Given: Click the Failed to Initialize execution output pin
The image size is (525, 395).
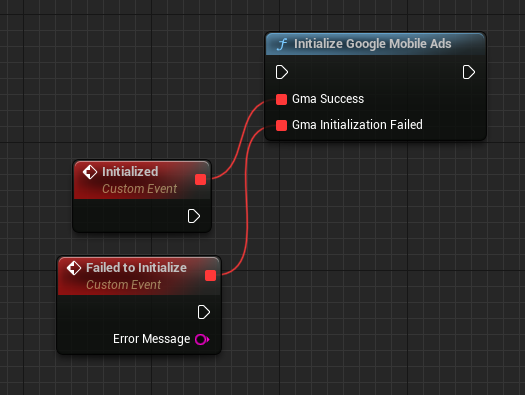Looking at the screenshot, I should pos(204,312).
